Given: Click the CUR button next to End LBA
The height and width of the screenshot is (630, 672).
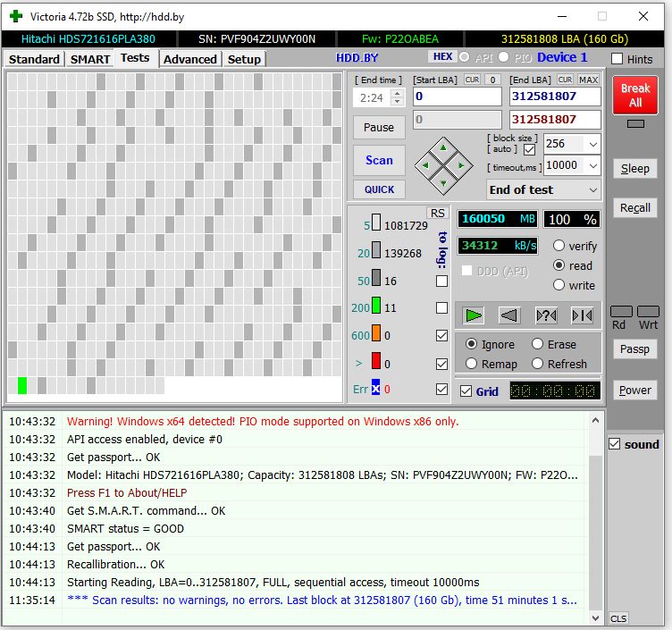Looking at the screenshot, I should [x=565, y=80].
